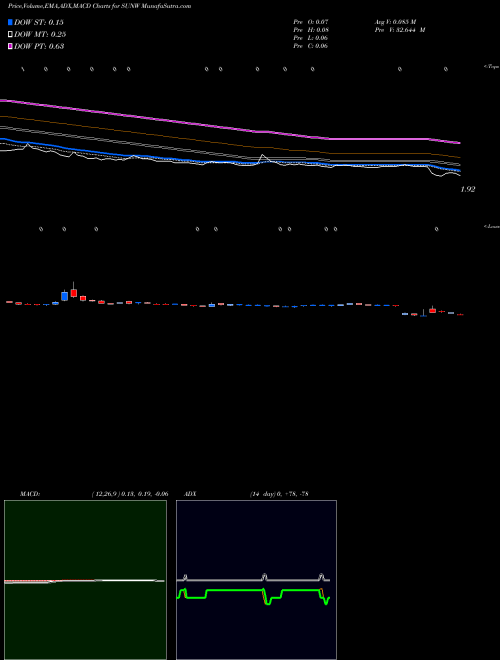Click the white DOW MT legend swatch
The image size is (500, 660).
(x=11, y=34)
